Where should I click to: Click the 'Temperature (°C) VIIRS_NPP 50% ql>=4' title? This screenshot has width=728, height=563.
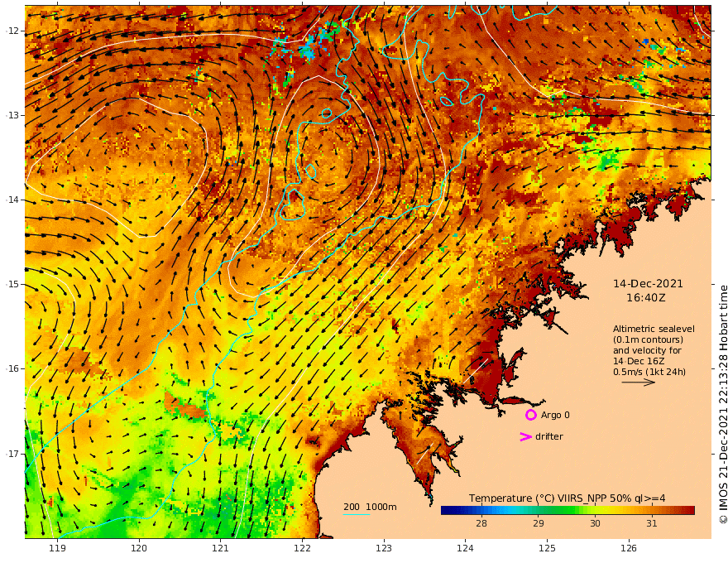pos(567,498)
